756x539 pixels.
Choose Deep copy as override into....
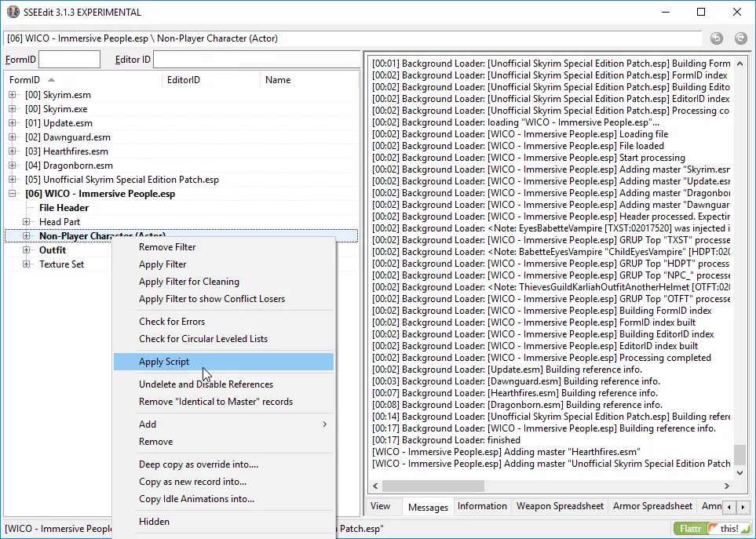pyautogui.click(x=224, y=464)
